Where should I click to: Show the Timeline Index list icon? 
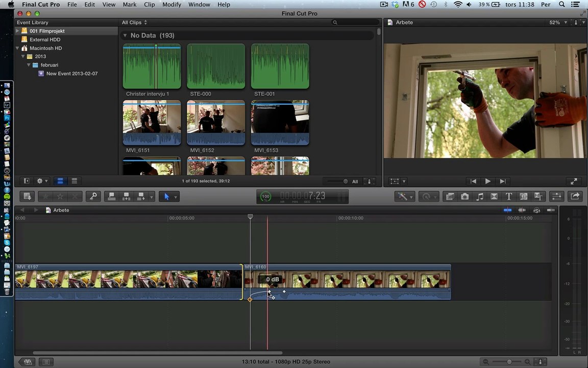coord(46,362)
